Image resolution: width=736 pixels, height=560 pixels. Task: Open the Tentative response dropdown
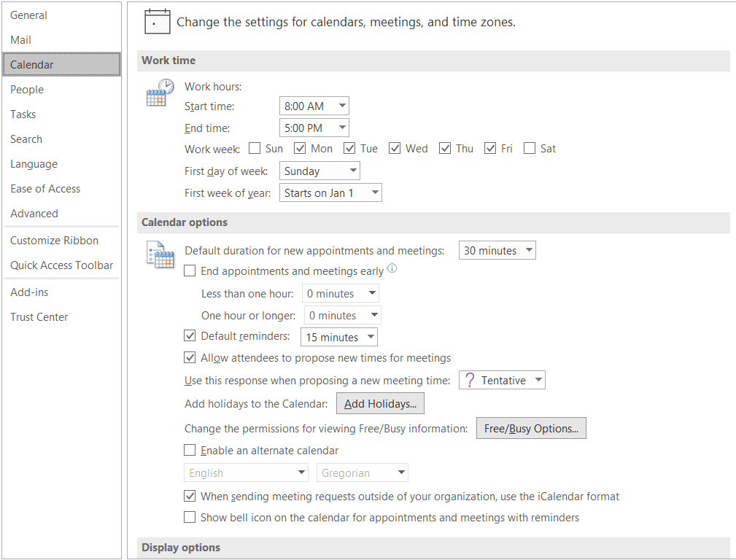[x=502, y=380]
